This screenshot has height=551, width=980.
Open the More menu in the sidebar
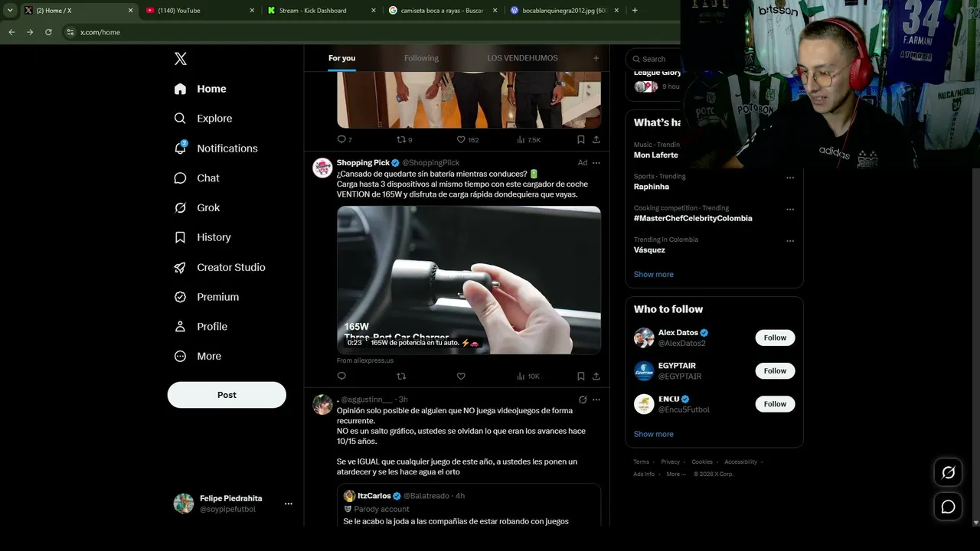198,357
